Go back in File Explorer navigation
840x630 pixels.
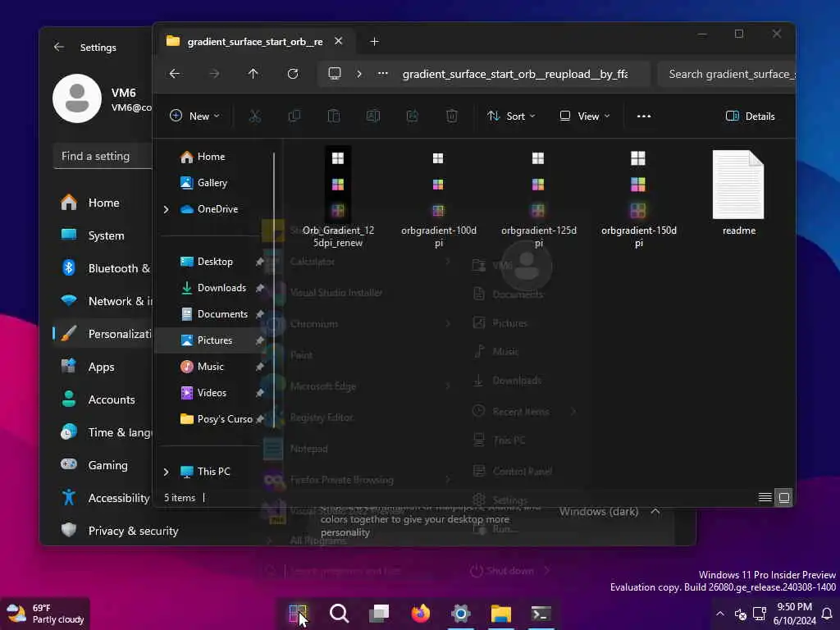175,74
